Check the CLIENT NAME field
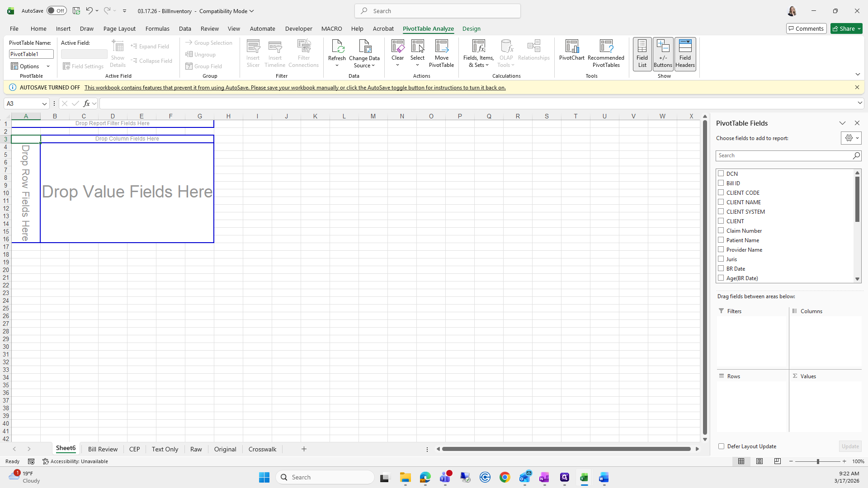 (x=721, y=202)
